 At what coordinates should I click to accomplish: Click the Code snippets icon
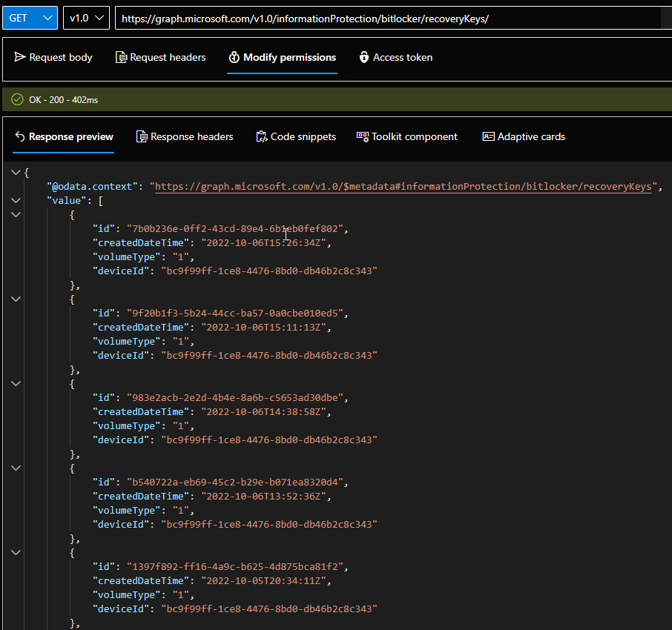click(261, 136)
